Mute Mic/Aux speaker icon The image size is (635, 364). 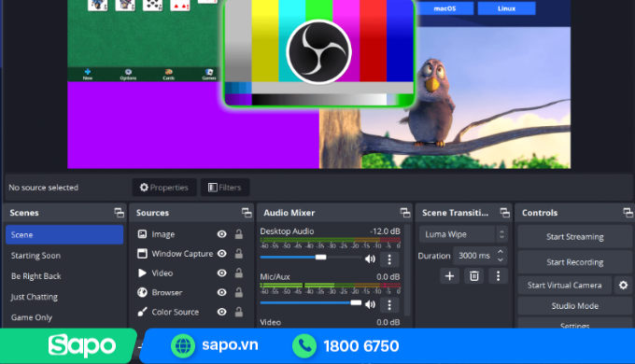[x=370, y=304]
